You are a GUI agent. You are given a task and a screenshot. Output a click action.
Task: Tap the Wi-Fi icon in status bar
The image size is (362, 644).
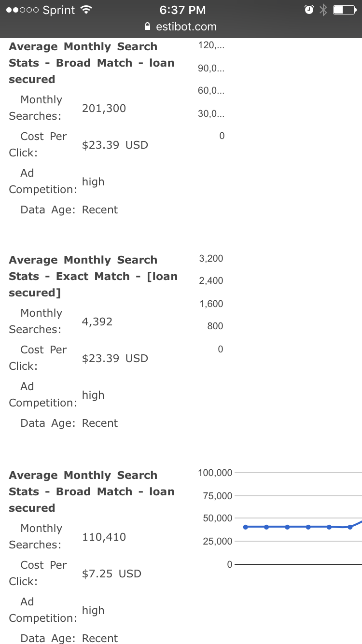coord(86,10)
